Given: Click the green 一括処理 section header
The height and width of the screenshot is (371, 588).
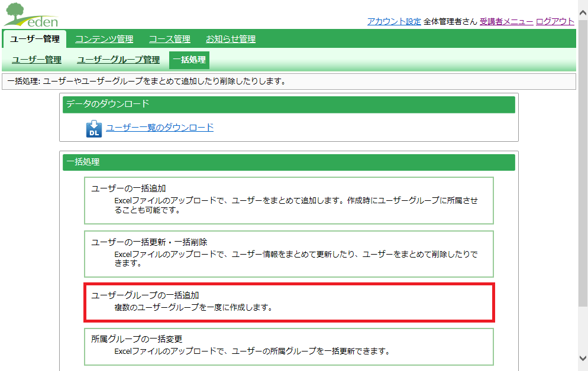Looking at the screenshot, I should (x=289, y=162).
